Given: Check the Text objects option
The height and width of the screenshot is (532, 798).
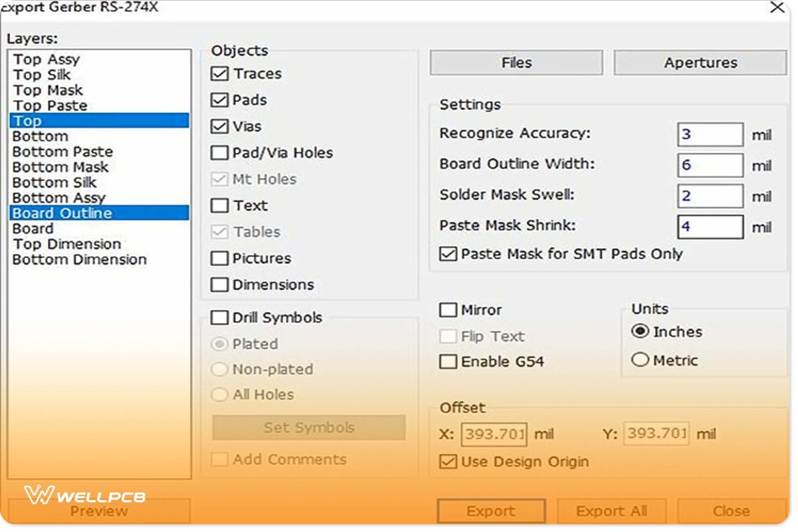Looking at the screenshot, I should pos(219,205).
